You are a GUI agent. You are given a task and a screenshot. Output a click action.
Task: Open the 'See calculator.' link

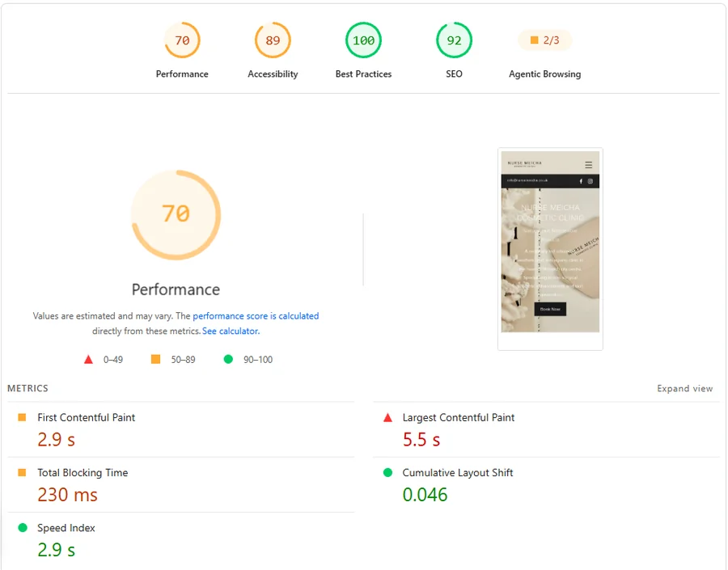click(231, 331)
